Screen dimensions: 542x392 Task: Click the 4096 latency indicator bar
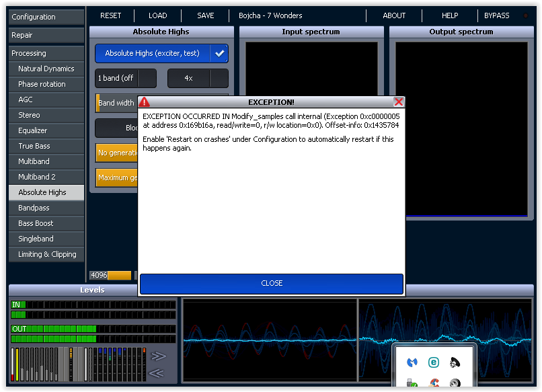click(x=110, y=275)
